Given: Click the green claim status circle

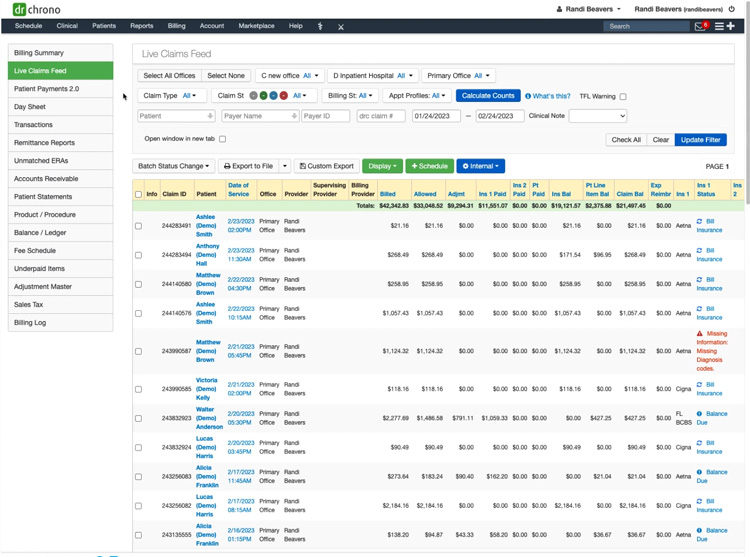Looking at the screenshot, I should [x=264, y=96].
